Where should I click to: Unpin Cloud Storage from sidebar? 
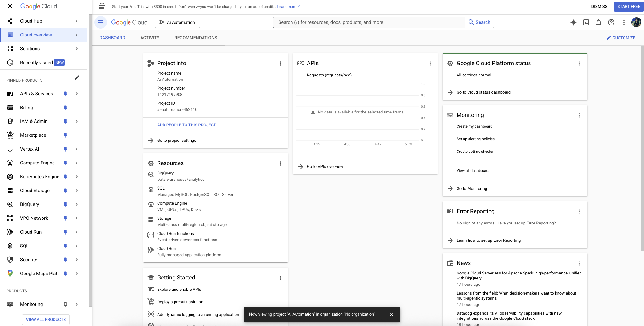(65, 191)
